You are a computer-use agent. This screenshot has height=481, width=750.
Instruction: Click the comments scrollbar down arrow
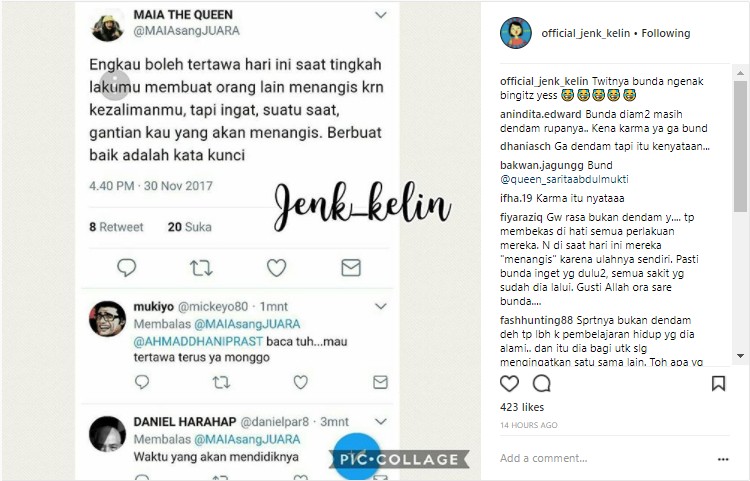(740, 356)
